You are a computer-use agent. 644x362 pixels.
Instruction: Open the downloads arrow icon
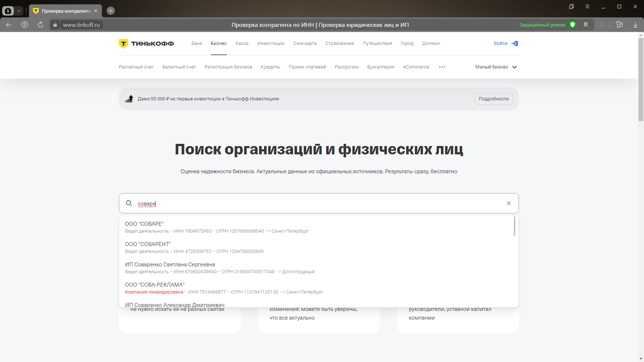coord(635,25)
